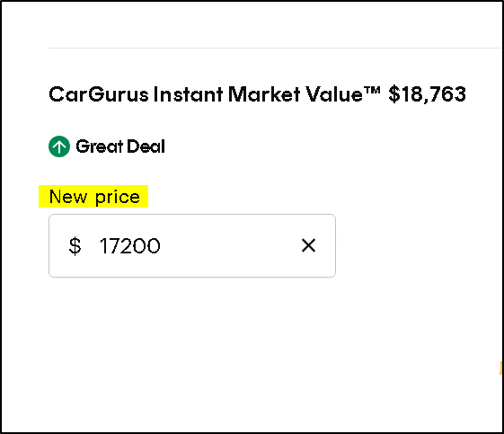The width and height of the screenshot is (504, 434).
Task: Click the orange element at right edge
Action: coord(500,368)
